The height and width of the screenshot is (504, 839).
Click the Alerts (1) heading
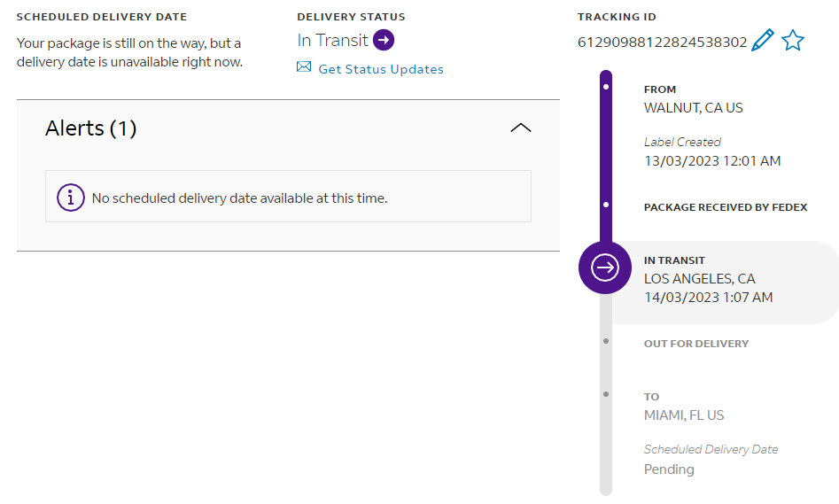[x=90, y=128]
